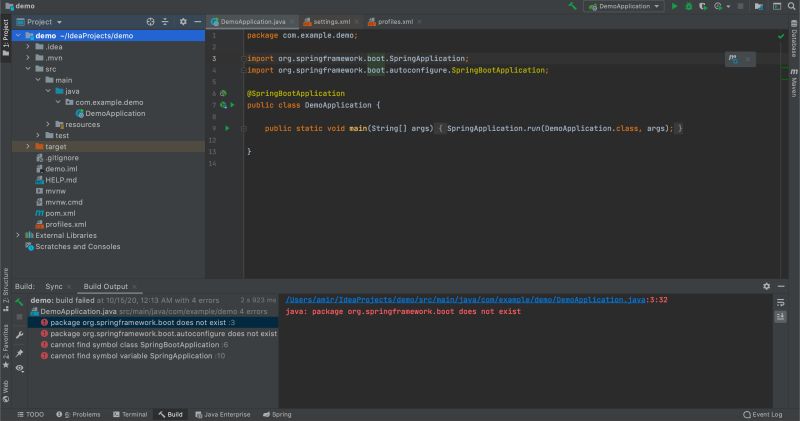Expand the target folder
Screen dimensions: 800x421
click(28, 146)
